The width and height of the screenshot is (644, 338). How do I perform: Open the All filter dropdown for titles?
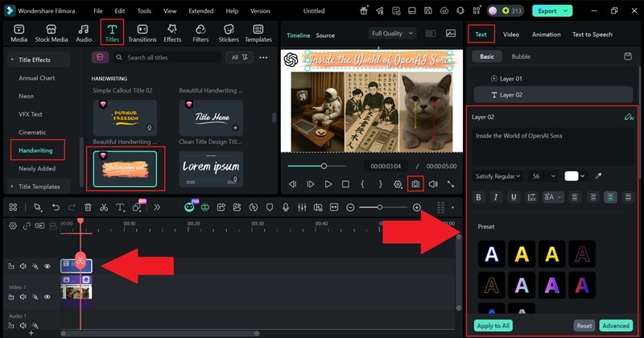coord(239,57)
